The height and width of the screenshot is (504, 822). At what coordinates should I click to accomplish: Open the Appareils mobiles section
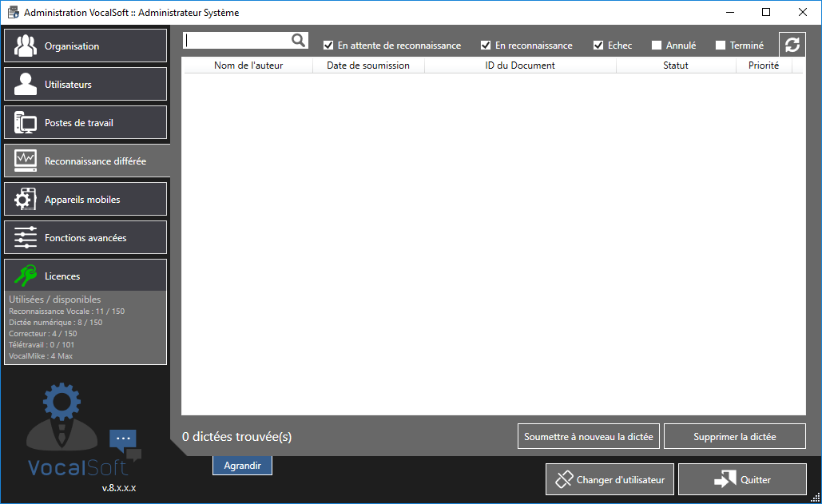85,199
